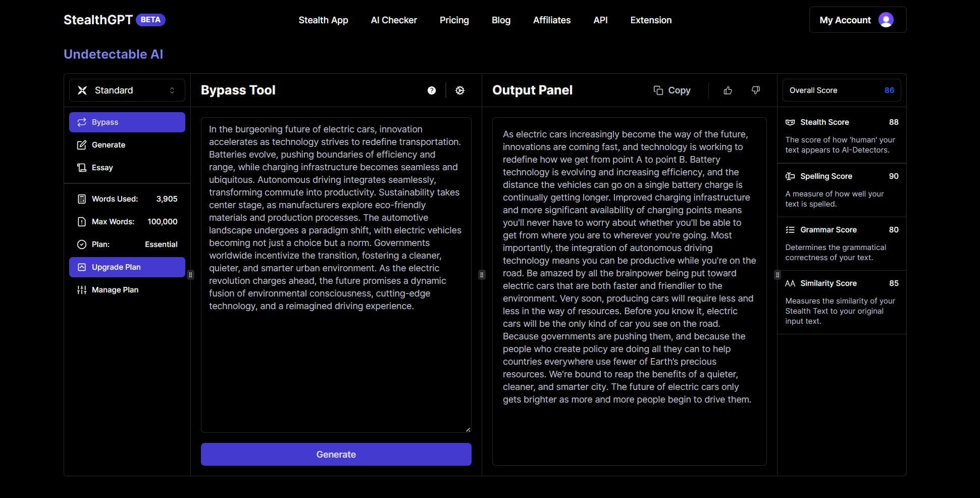Open the Bypass Tool help icon

point(431,90)
